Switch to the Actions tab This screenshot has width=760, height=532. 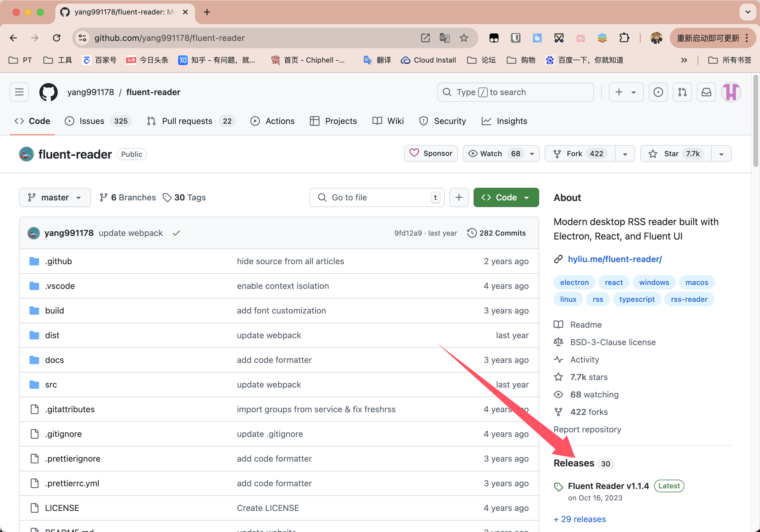272,121
